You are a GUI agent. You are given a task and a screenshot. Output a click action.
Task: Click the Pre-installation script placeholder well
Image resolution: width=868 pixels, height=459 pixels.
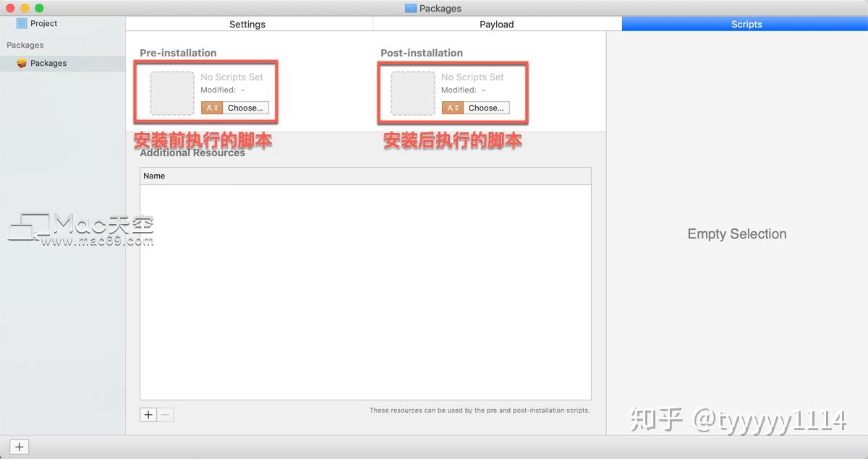pos(171,92)
